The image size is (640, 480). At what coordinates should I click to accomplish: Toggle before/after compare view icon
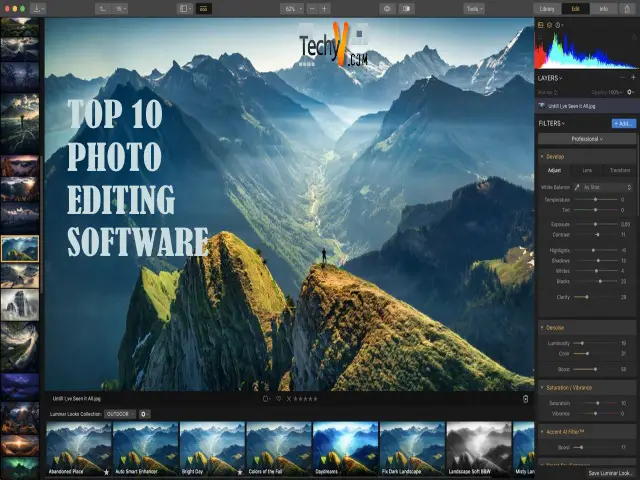[406, 9]
